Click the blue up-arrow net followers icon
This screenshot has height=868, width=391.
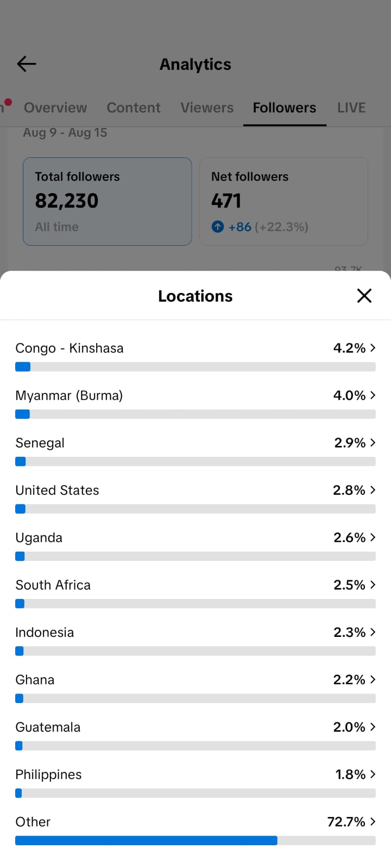click(x=218, y=227)
